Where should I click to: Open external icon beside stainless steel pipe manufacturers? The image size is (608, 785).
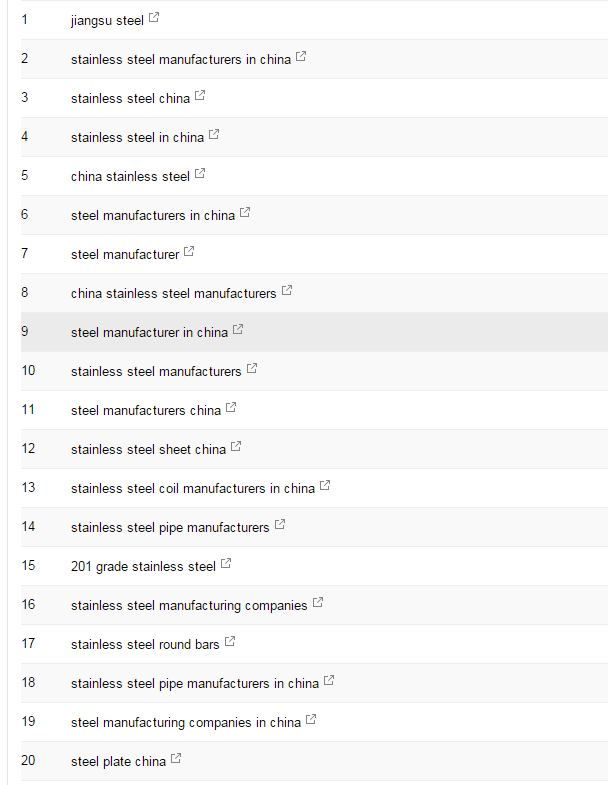(x=280, y=525)
